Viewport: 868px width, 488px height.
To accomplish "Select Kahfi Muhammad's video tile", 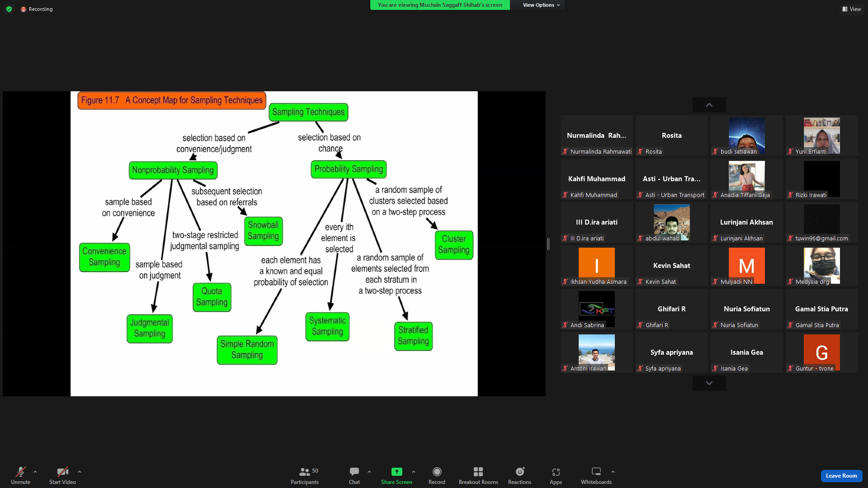I will tap(597, 179).
